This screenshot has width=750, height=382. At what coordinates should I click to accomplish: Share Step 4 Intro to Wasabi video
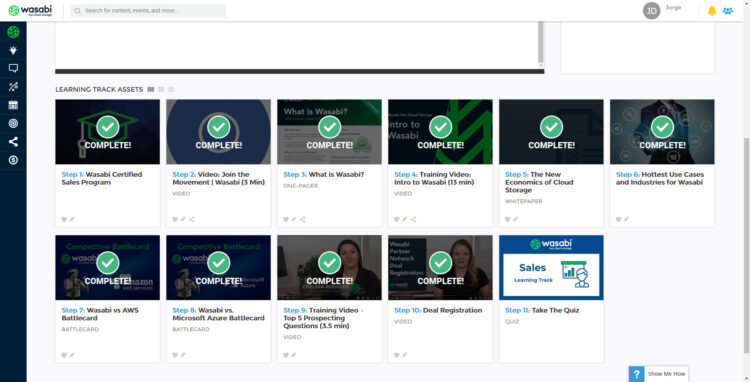413,219
